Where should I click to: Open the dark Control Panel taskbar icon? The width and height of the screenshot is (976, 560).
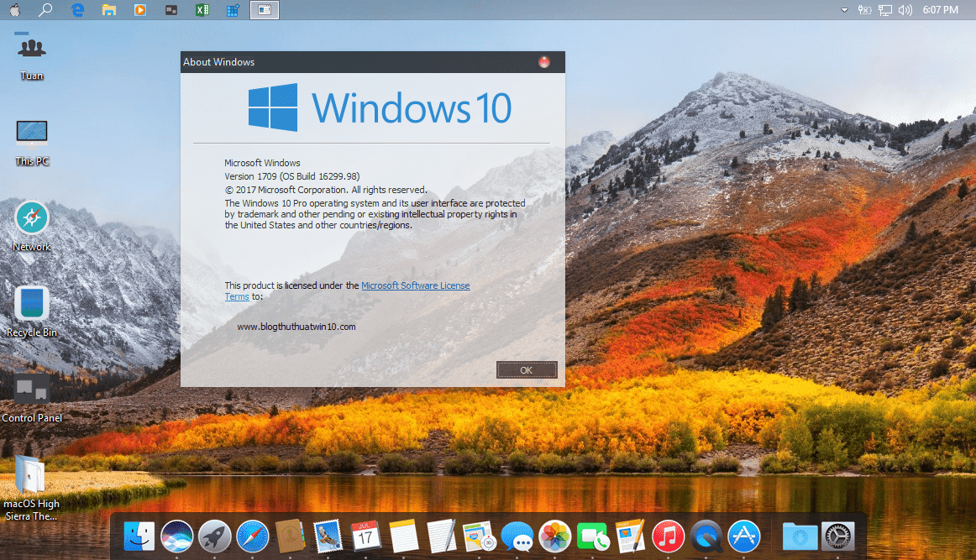[x=171, y=10]
